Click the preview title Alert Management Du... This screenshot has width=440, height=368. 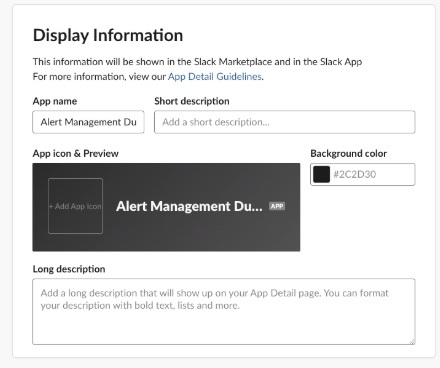tap(189, 206)
